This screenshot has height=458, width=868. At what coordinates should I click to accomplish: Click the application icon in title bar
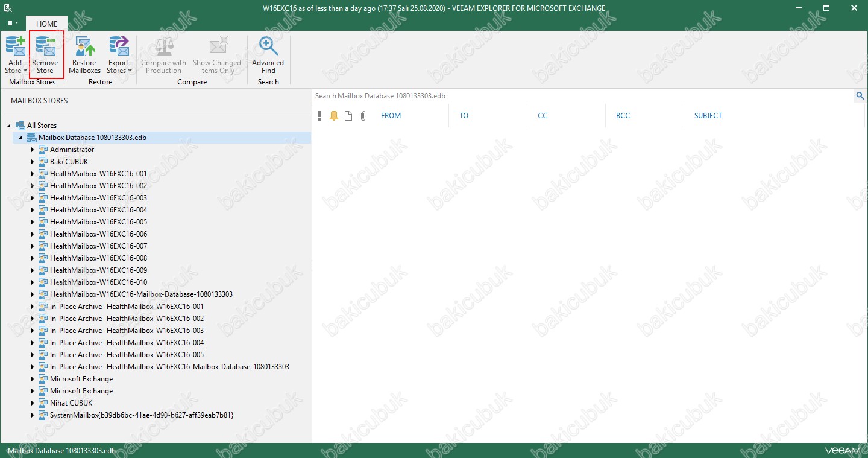coord(8,8)
